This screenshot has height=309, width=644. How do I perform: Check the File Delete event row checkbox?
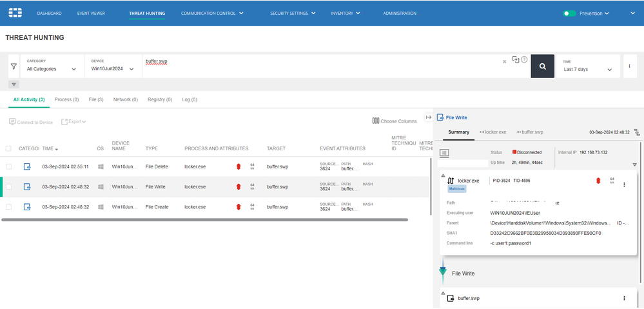9,166
